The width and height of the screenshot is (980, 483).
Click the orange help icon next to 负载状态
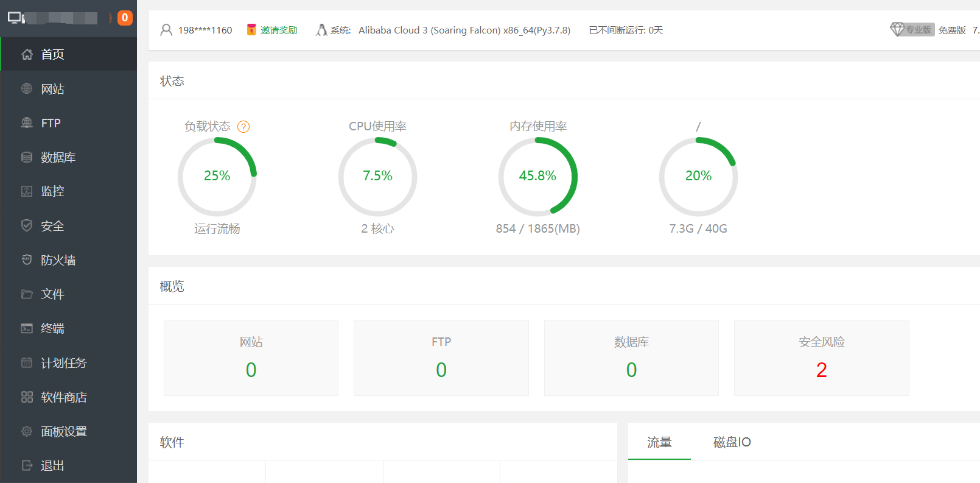(x=243, y=127)
